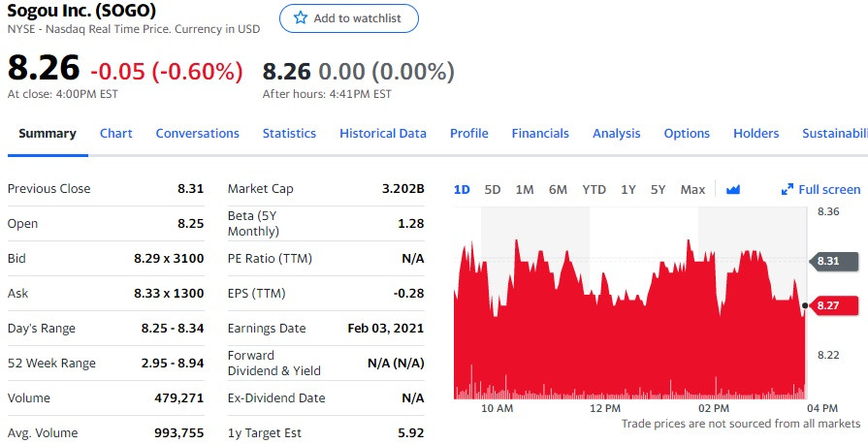
Task: Click the At close: 4:00PM EST text
Action: pyautogui.click(x=62, y=94)
